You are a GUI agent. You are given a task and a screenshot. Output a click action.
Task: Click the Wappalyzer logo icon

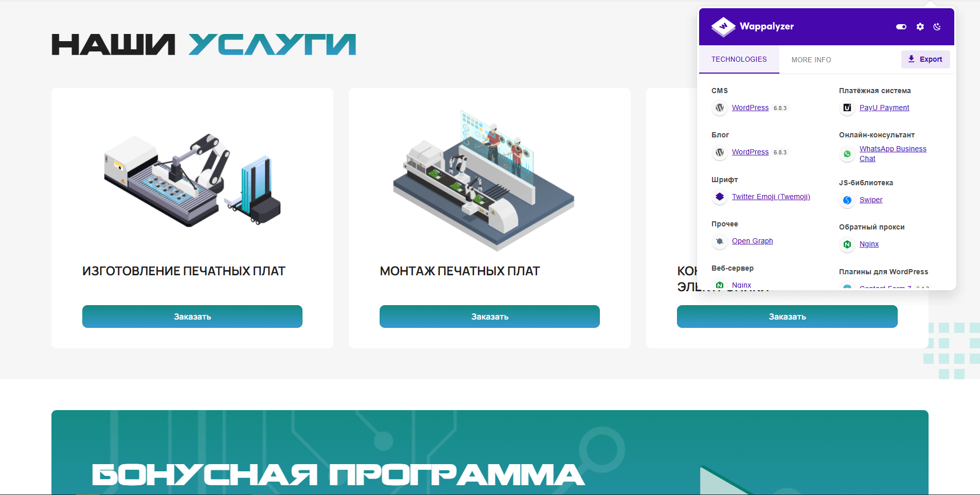(723, 27)
